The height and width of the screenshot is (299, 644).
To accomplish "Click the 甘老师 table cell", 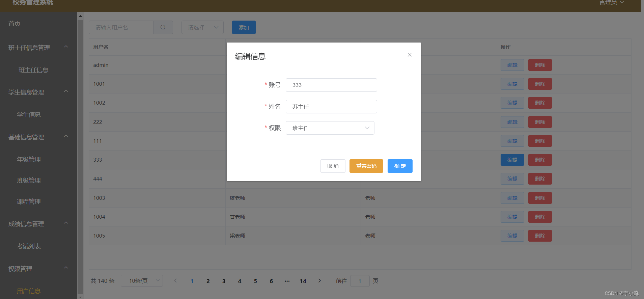I will click(293, 217).
